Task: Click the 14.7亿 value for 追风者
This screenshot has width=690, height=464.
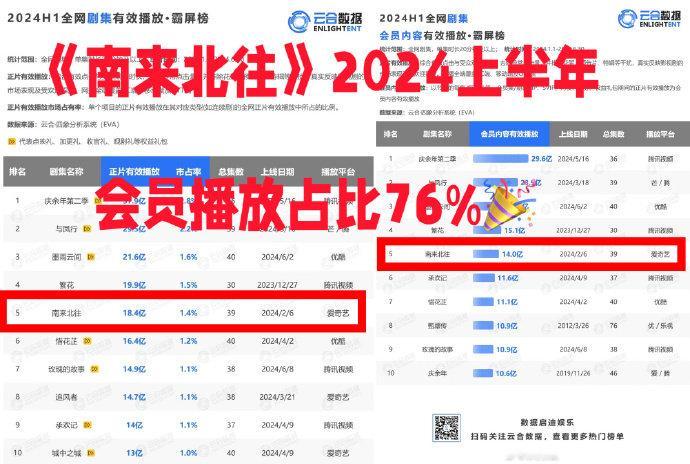Action: (x=134, y=397)
